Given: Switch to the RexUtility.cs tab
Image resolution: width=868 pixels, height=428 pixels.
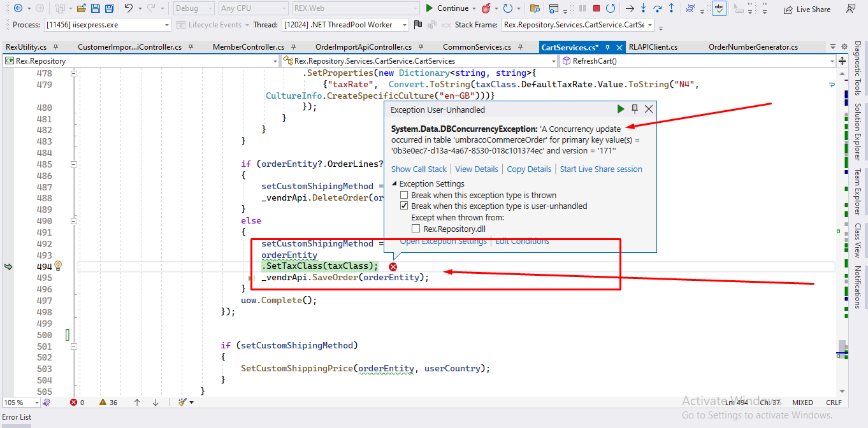Looking at the screenshot, I should [26, 47].
